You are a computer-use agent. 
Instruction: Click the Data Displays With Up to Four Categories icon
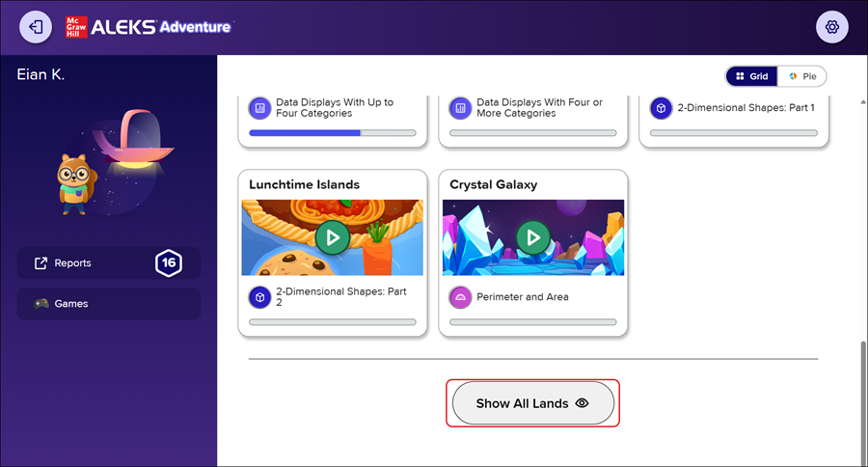(258, 107)
